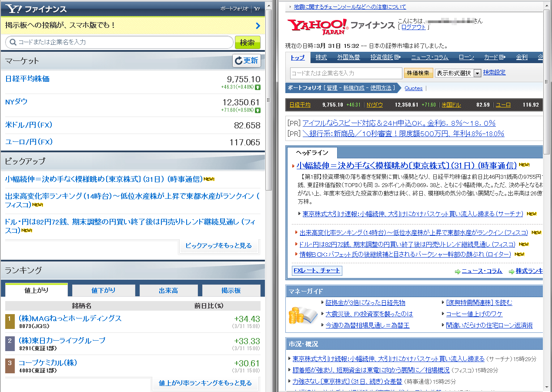Open ポートフォリオ link in left pane header
This screenshot has width=552, height=392.
(x=234, y=9)
